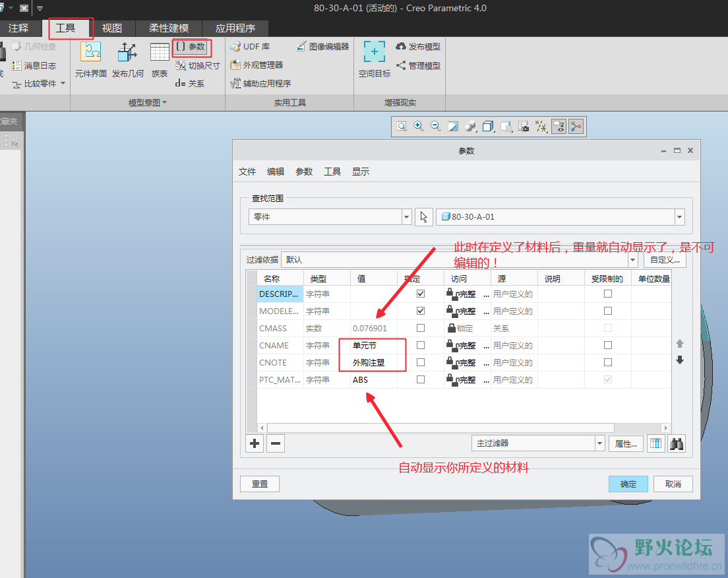The height and width of the screenshot is (578, 728).
Task: Switch to the 工具 ribbon tab
Action: tap(65, 28)
